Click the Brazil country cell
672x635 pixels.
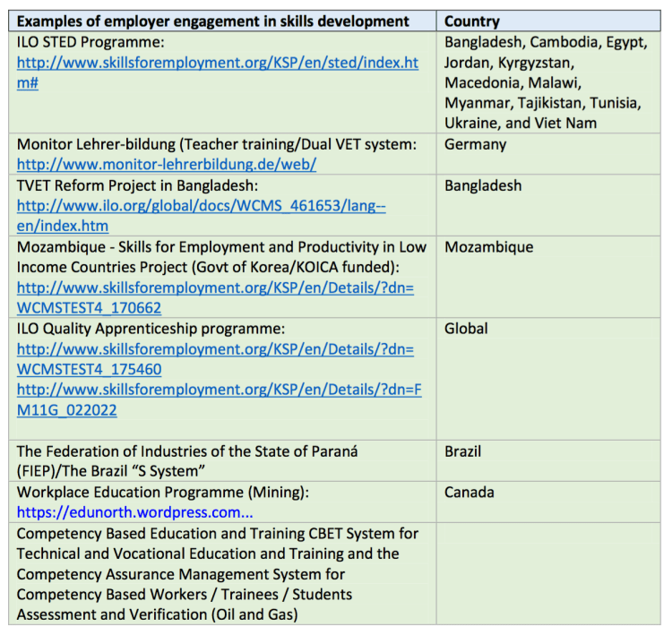[462, 451]
